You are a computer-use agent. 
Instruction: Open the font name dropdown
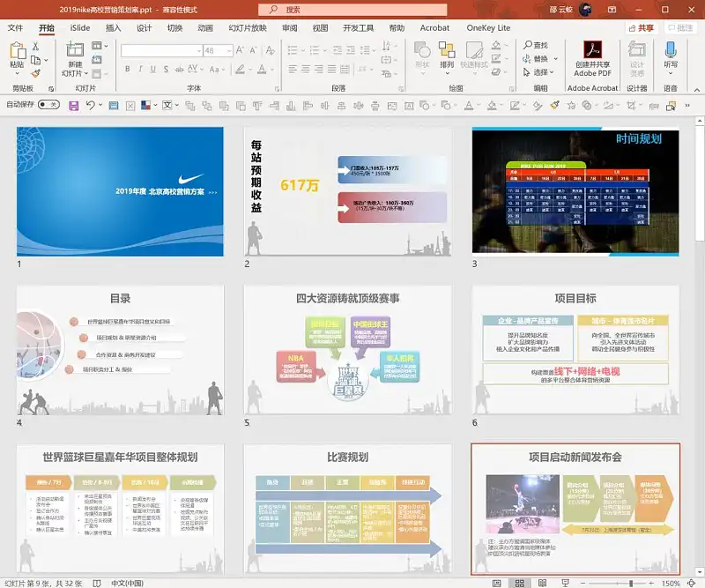pos(199,51)
